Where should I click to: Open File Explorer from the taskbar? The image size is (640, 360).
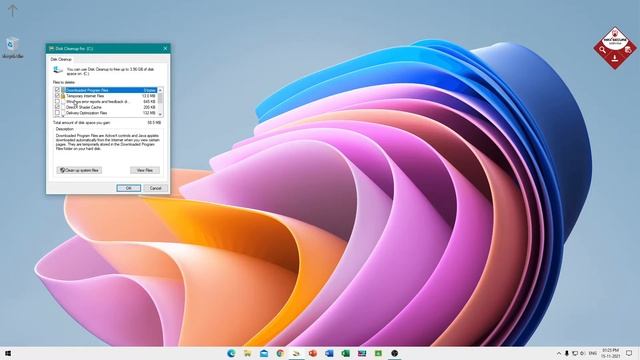[248, 353]
